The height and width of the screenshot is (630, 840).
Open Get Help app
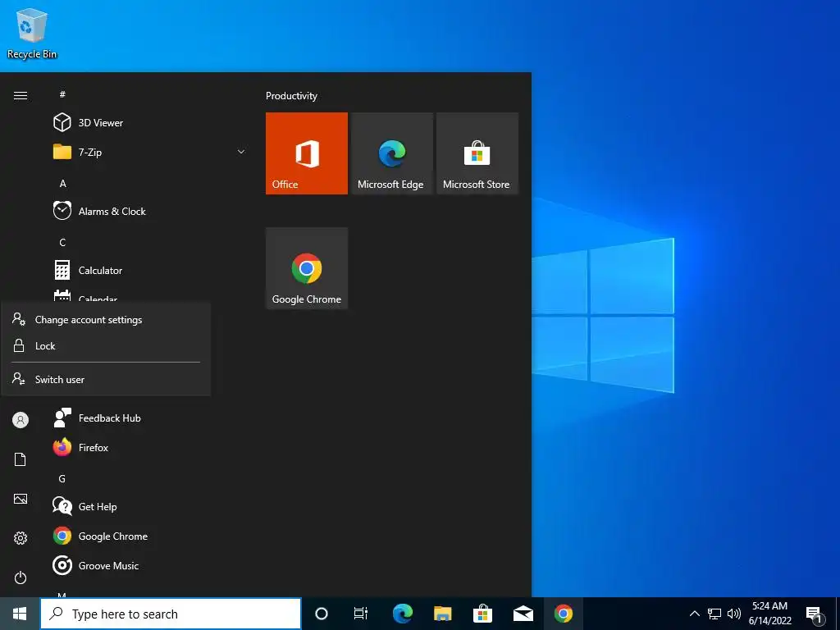coord(150,506)
